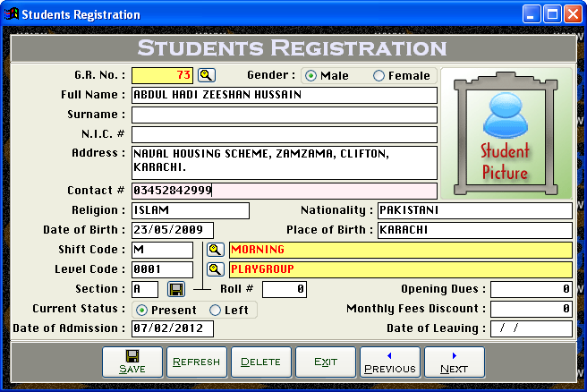Click the MORNING shift description box
Viewport: 587px width, 392px height.
click(401, 250)
